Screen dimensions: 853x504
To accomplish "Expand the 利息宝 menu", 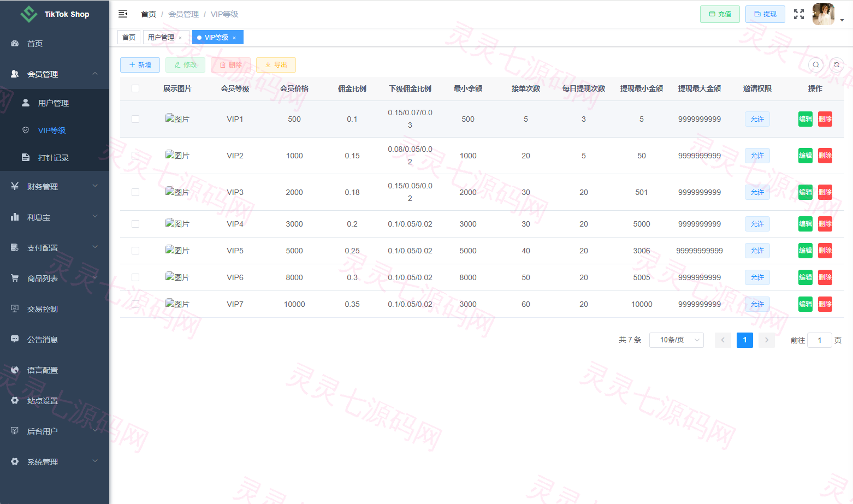I will [55, 217].
